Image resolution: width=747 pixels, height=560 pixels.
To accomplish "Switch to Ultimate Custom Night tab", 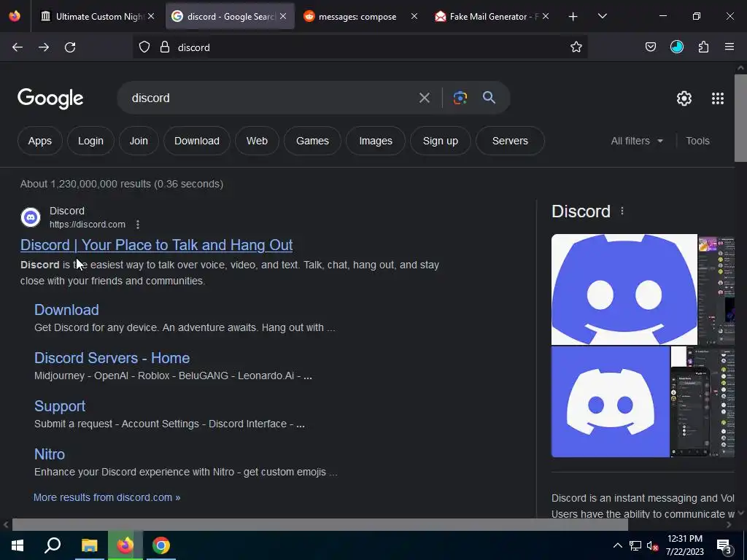I will click(x=98, y=17).
